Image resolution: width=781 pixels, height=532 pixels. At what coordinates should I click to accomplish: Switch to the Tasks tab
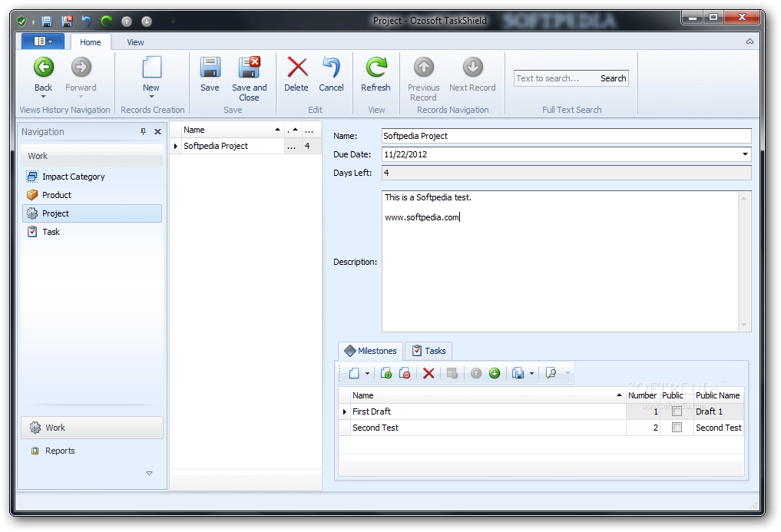tap(429, 351)
